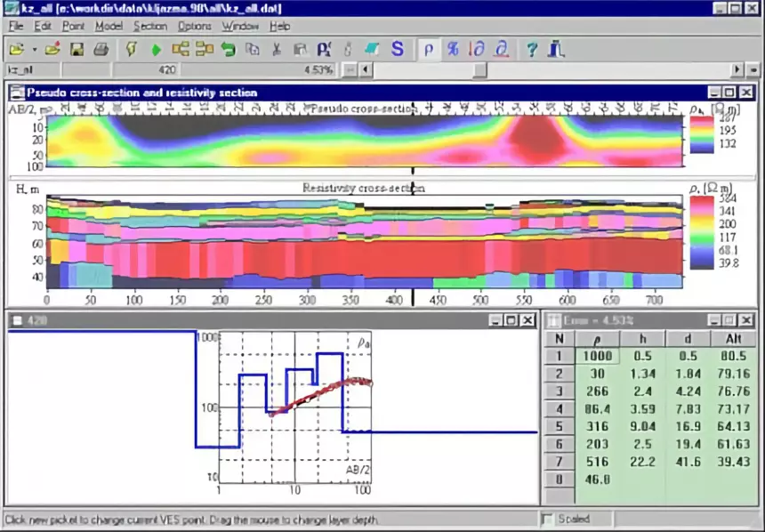Open the Section menu

[150, 27]
